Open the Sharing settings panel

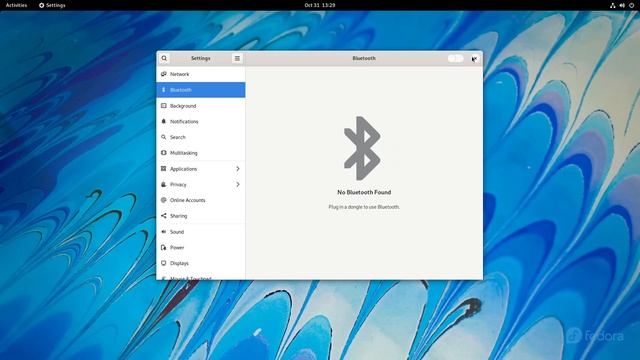(201, 216)
